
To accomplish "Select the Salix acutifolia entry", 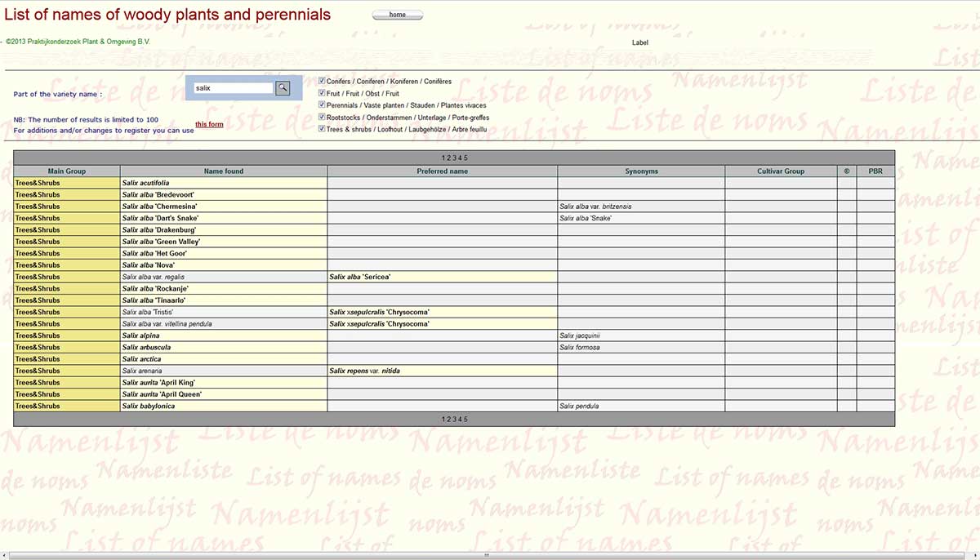I will click(146, 183).
